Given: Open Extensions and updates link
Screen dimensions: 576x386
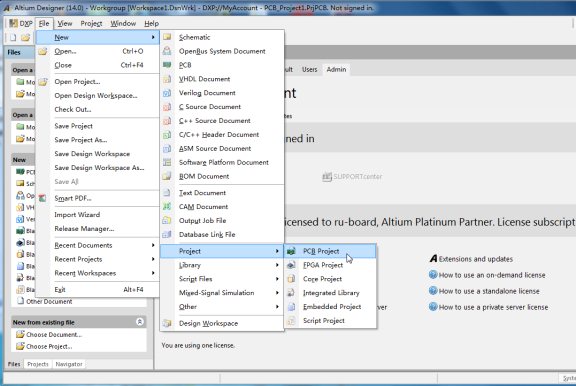Looking at the screenshot, I should pos(476,259).
